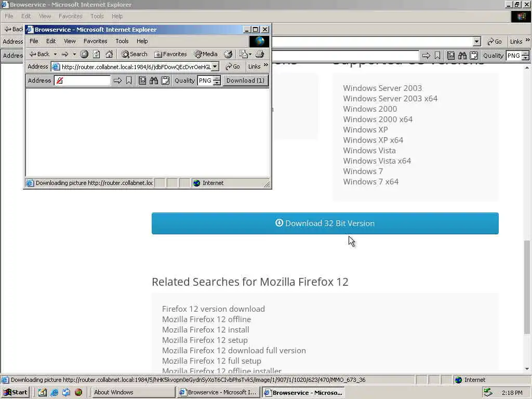Click the Media toolbar button in front window
The height and width of the screenshot is (399, 532).
click(x=206, y=54)
